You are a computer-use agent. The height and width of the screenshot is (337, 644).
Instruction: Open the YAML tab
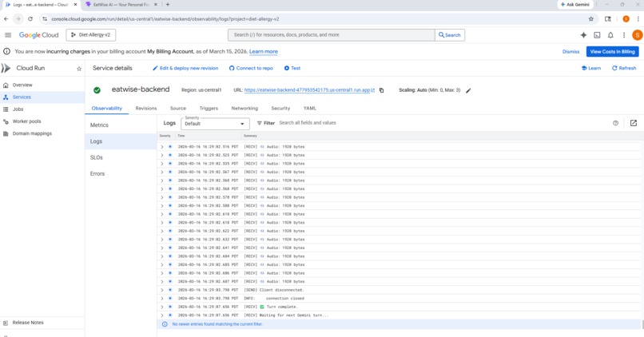point(310,109)
